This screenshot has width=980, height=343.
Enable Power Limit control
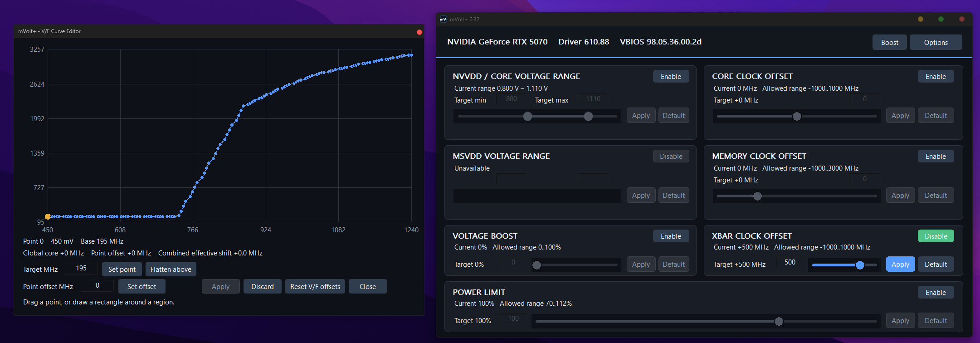[936, 292]
